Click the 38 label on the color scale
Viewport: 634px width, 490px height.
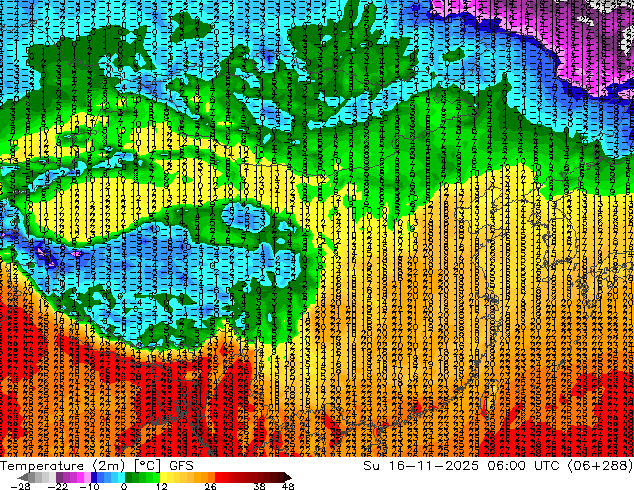pos(260,486)
